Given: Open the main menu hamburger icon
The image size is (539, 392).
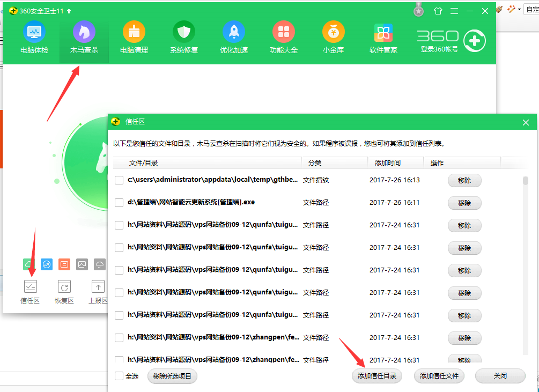Looking at the screenshot, I should pyautogui.click(x=454, y=11).
